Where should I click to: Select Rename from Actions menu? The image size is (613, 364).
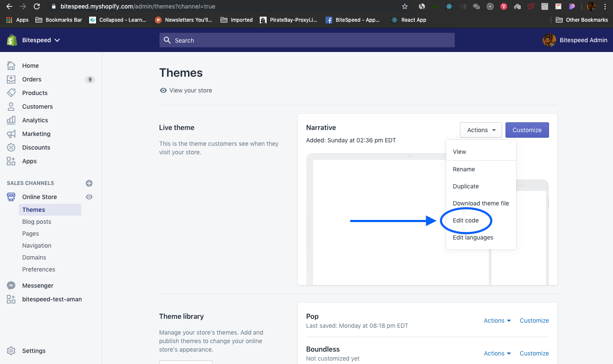[481, 169]
